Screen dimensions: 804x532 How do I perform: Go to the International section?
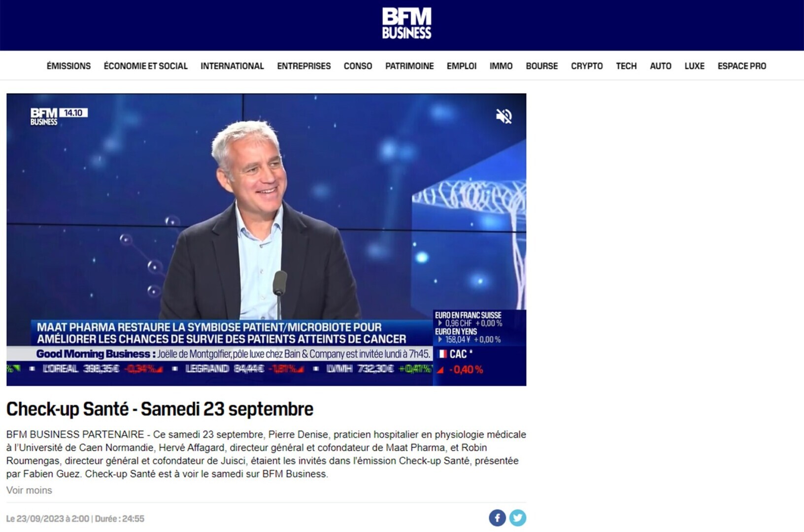point(232,66)
